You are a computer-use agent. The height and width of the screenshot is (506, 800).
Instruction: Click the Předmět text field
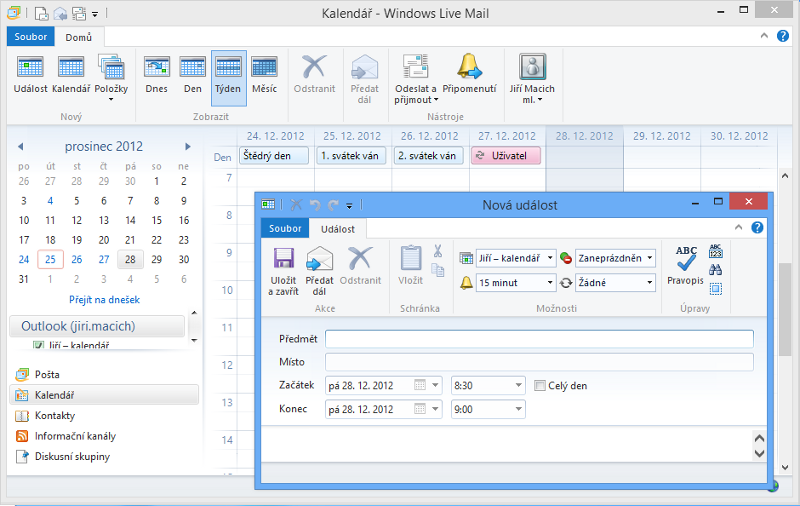click(x=539, y=339)
